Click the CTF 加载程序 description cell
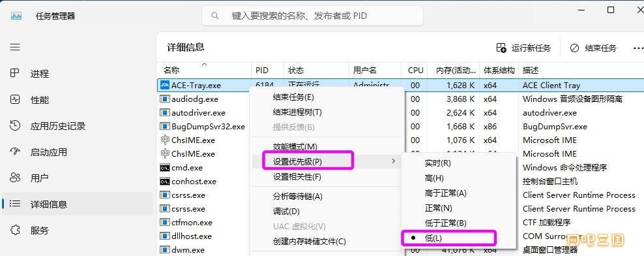This screenshot has width=644, height=256. 546,222
